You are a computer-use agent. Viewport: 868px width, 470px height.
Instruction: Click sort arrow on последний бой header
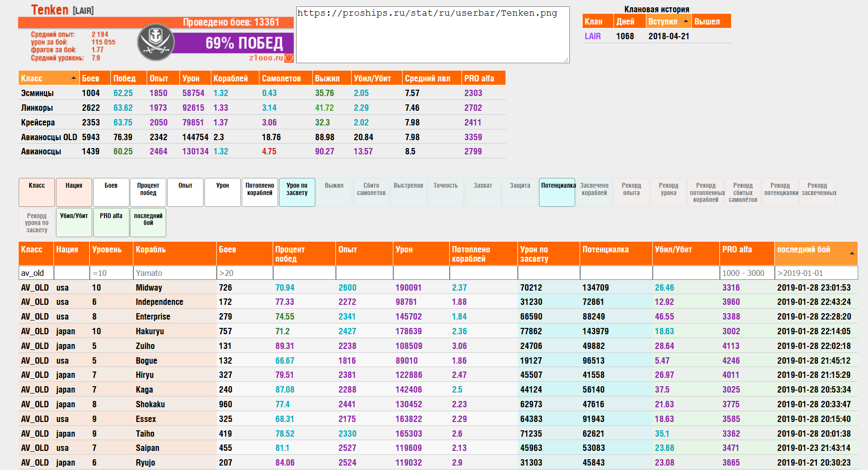click(x=852, y=253)
